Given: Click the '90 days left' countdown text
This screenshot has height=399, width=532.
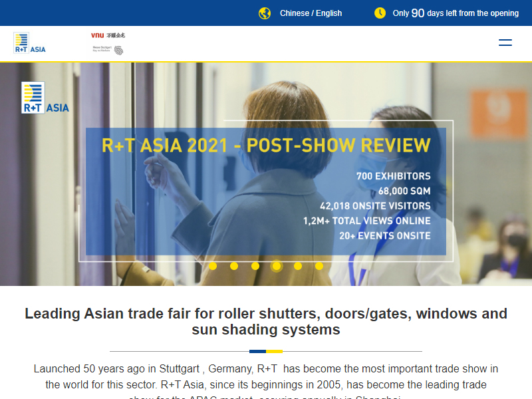Looking at the screenshot, I should (456, 13).
